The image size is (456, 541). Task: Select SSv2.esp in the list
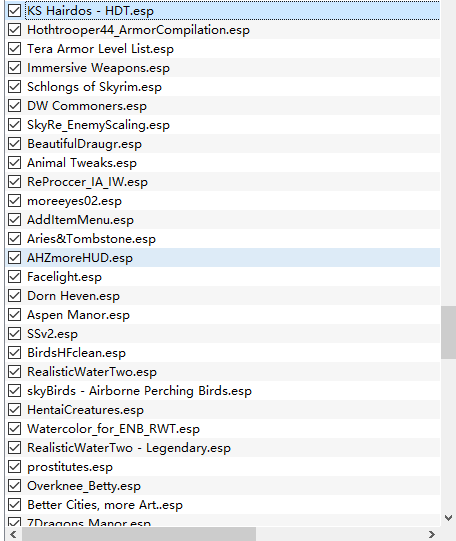(52, 334)
